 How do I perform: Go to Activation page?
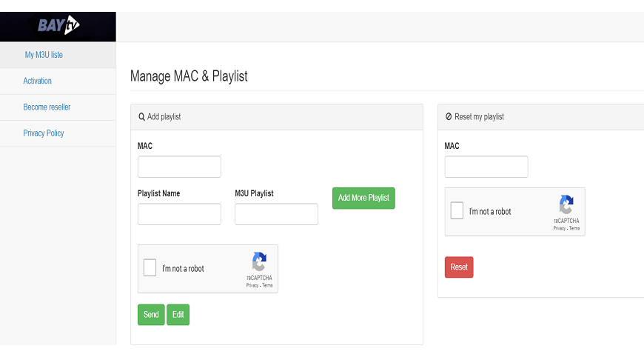pos(37,81)
